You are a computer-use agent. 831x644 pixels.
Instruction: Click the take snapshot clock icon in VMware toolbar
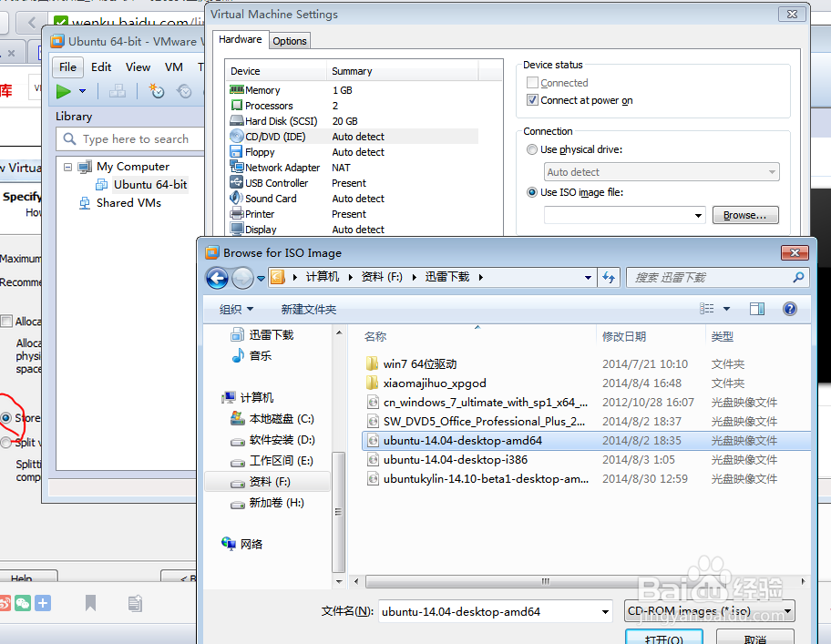[157, 91]
